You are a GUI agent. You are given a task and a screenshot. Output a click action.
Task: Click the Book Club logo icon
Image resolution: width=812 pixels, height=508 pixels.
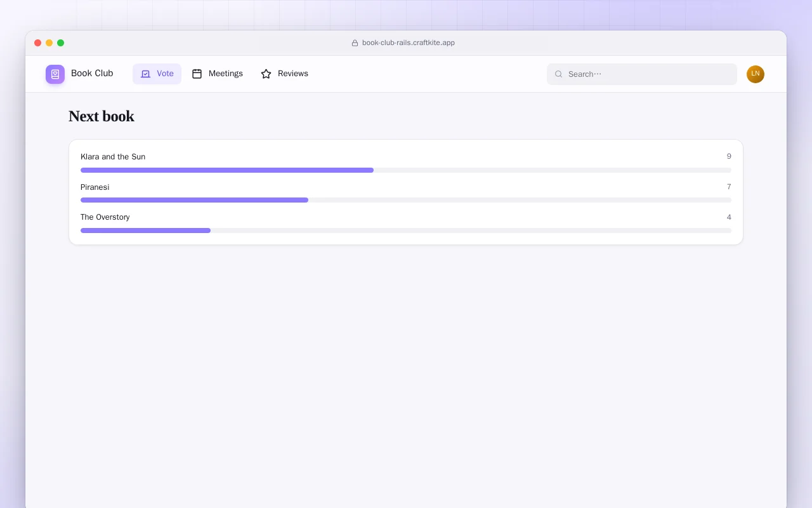pos(55,74)
